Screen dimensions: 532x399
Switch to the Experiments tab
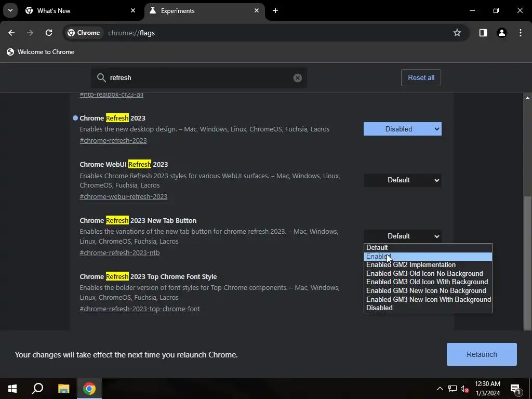pos(205,10)
